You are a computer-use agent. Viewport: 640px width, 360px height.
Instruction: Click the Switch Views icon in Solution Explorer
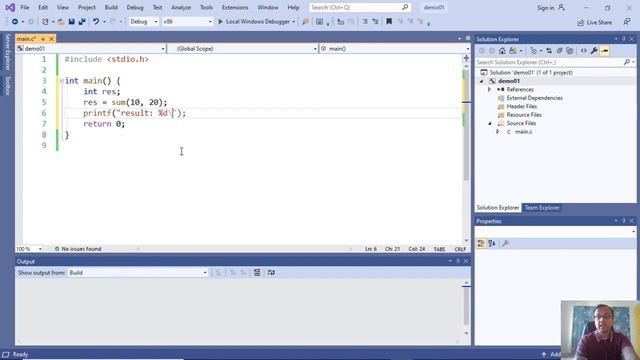coord(513,51)
